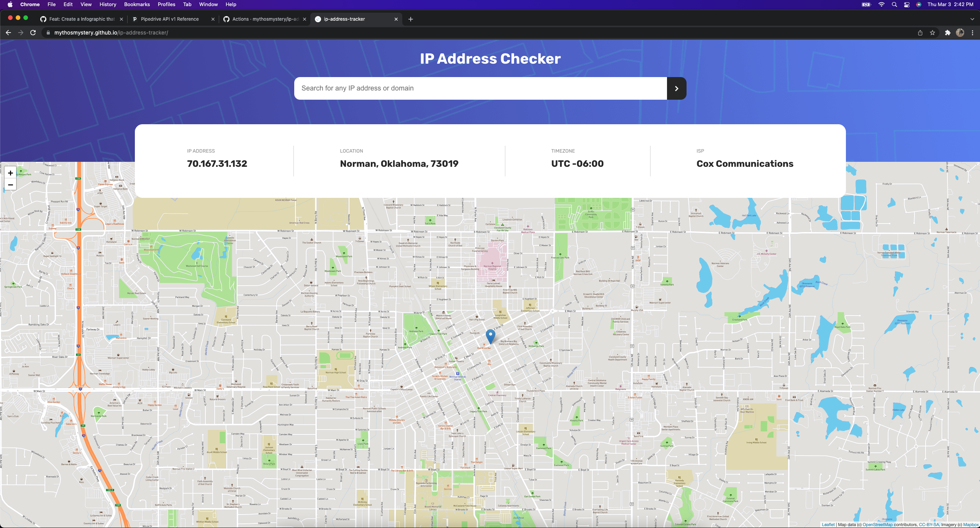This screenshot has height=528, width=980.
Task: Click the Spotlight search icon
Action: click(894, 5)
